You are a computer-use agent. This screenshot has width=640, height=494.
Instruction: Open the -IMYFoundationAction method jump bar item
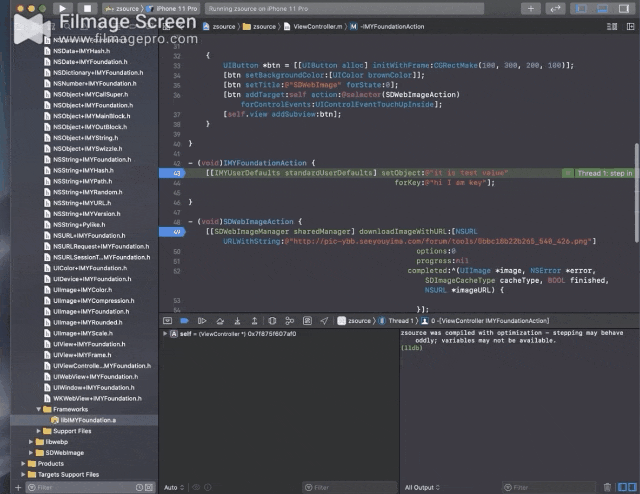387,27
